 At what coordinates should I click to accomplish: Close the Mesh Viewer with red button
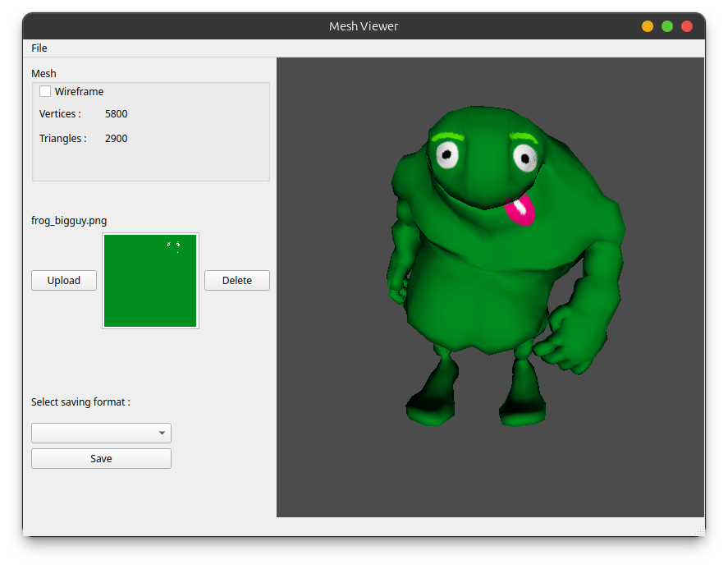click(687, 26)
